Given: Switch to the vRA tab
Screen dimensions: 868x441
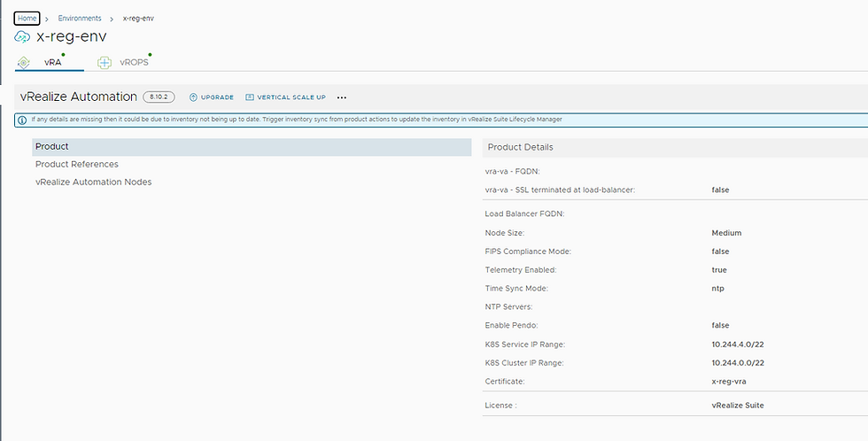Looking at the screenshot, I should 52,63.
